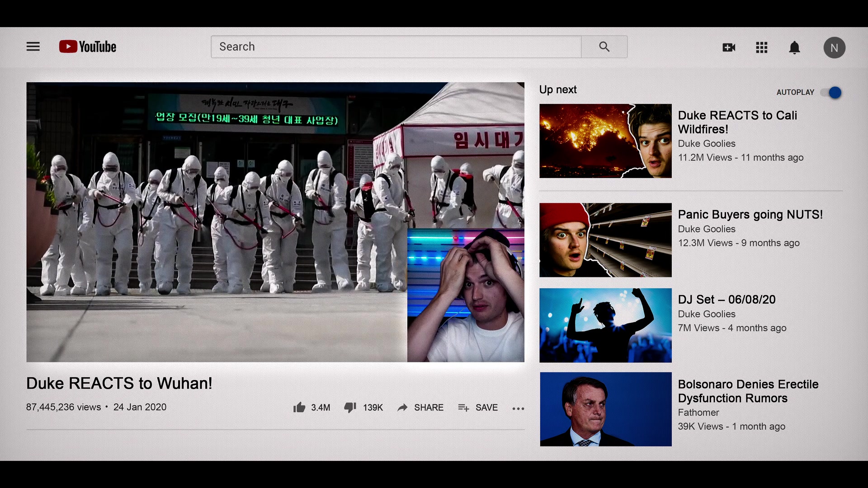Click the 'Up next' heading
The width and height of the screenshot is (868, 488).
tap(558, 90)
